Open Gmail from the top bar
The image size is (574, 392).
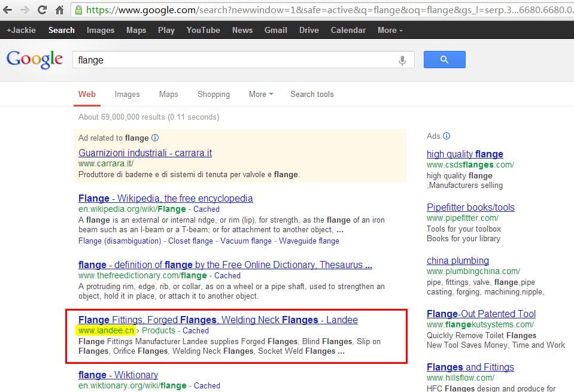(276, 30)
